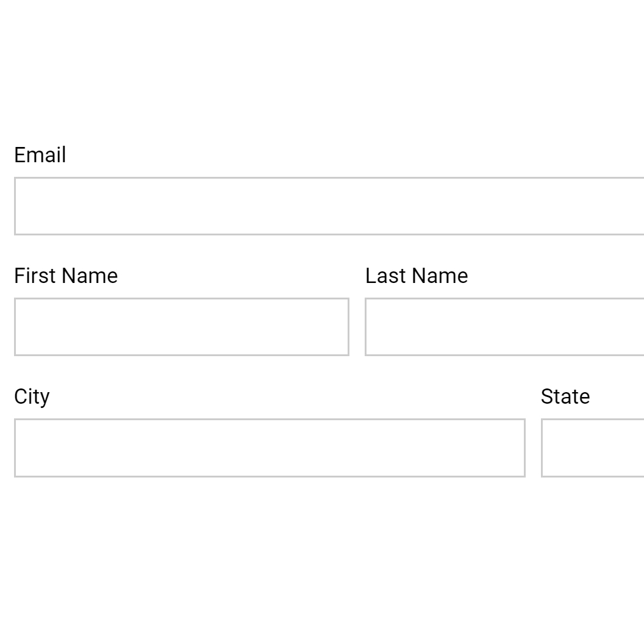The image size is (644, 644).
Task: Focus the box beneath the State label
Action: pyautogui.click(x=592, y=448)
